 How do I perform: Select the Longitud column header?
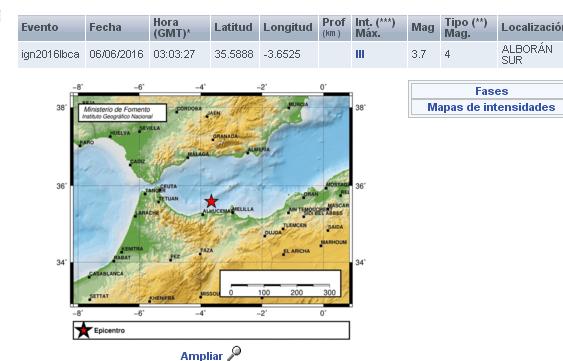point(288,28)
